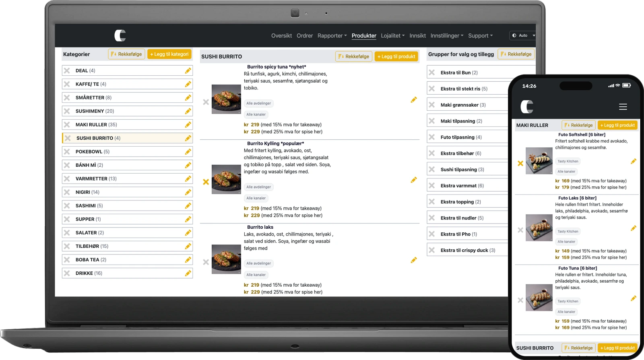Open the Auto theme selector

click(523, 35)
